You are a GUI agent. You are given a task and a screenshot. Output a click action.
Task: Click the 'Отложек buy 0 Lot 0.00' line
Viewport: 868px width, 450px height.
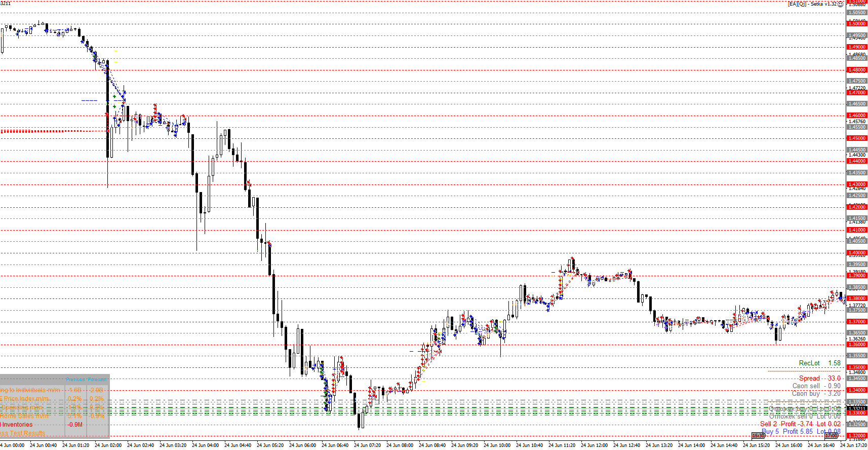pyautogui.click(x=805, y=408)
